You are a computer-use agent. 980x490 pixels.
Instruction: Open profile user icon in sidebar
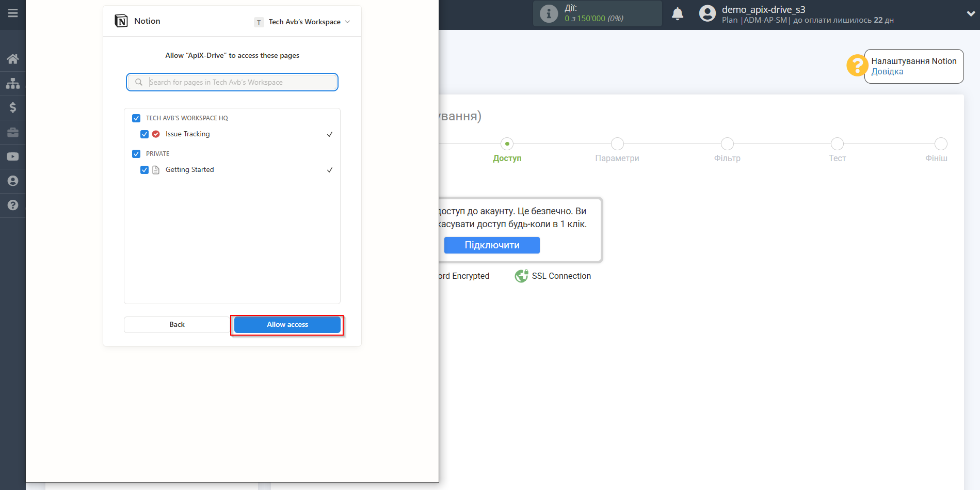click(x=13, y=181)
